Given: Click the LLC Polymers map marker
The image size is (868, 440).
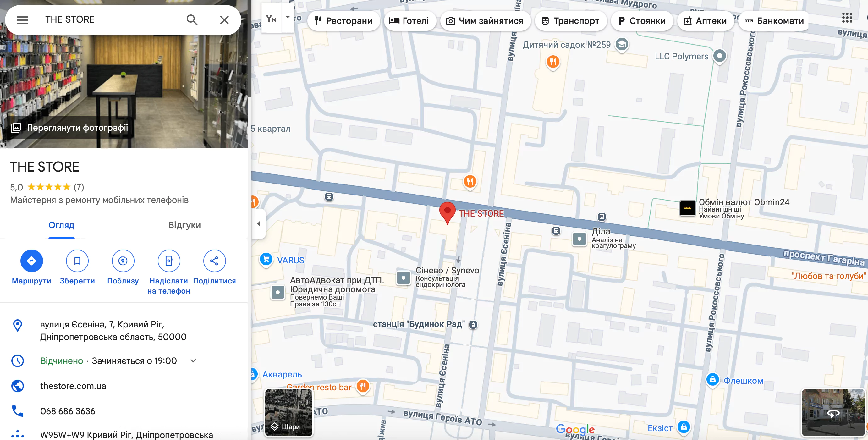Looking at the screenshot, I should coord(719,56).
